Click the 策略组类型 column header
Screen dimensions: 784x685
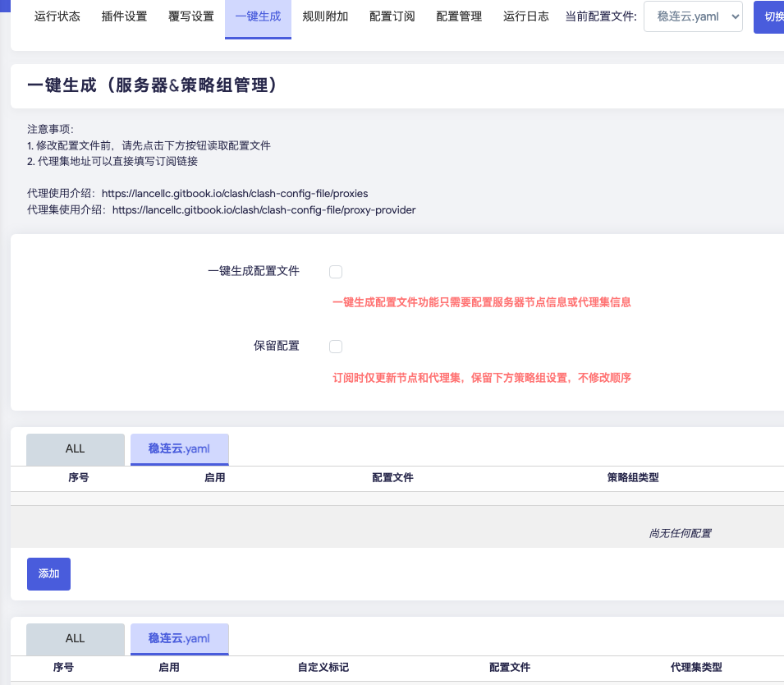633,478
